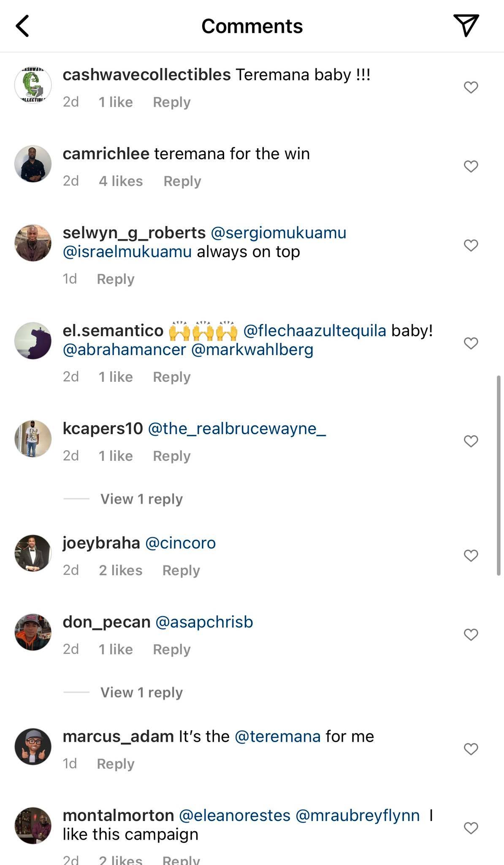Tap the marcus_adam cartoon avatar
The width and height of the screenshot is (504, 865).
click(33, 746)
